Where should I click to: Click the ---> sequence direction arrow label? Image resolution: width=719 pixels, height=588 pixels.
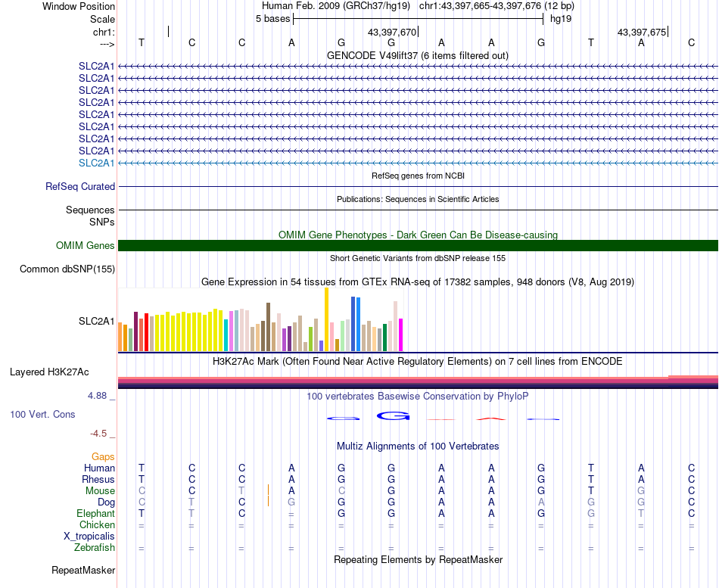(x=107, y=44)
